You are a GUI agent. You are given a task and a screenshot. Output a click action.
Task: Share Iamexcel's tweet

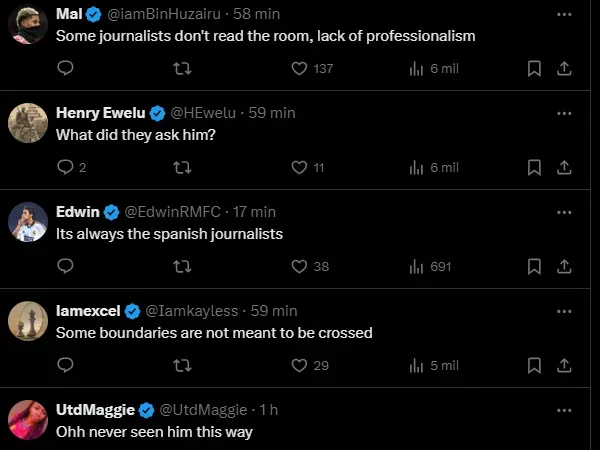click(x=563, y=365)
